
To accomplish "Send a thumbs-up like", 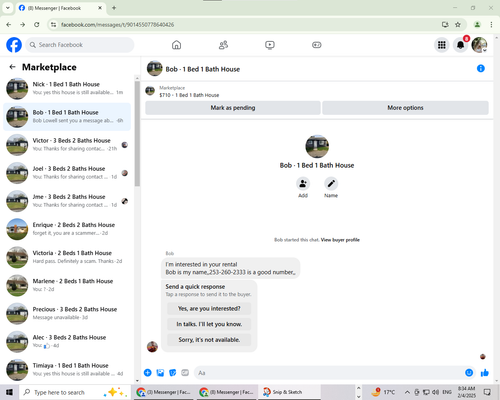I will point(485,373).
